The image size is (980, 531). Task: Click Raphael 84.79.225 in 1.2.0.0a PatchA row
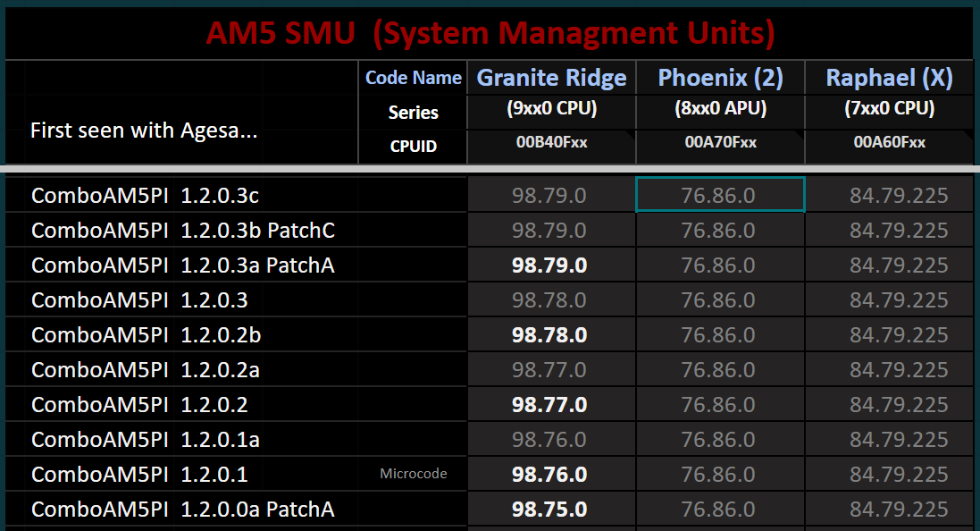pyautogui.click(x=890, y=510)
